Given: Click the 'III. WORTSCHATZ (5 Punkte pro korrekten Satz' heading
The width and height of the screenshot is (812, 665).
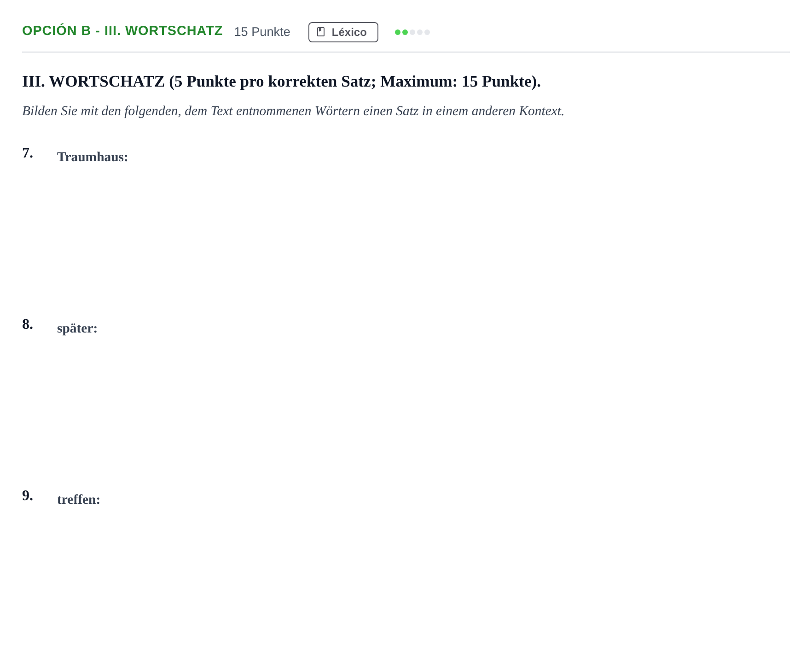Looking at the screenshot, I should 281,82.
